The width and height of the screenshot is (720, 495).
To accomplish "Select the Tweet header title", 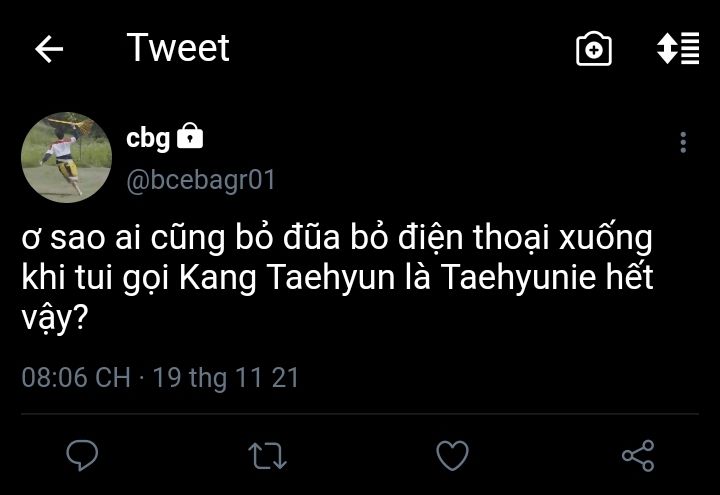I will point(178,48).
